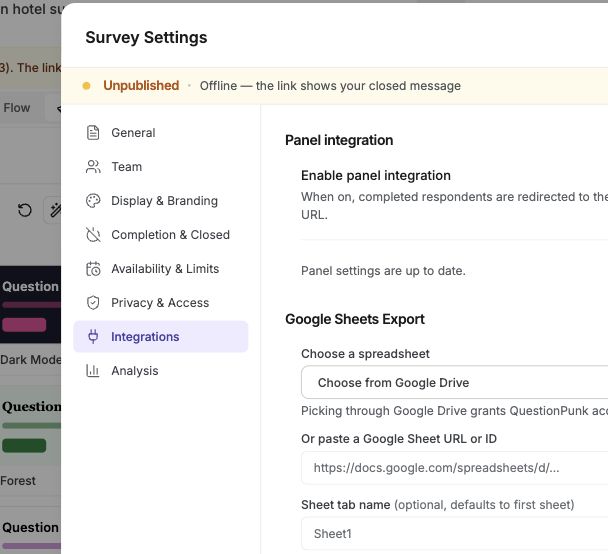Viewport: 608px width, 554px height.
Task: Click the Completion & Closed timer icon
Action: 93,235
